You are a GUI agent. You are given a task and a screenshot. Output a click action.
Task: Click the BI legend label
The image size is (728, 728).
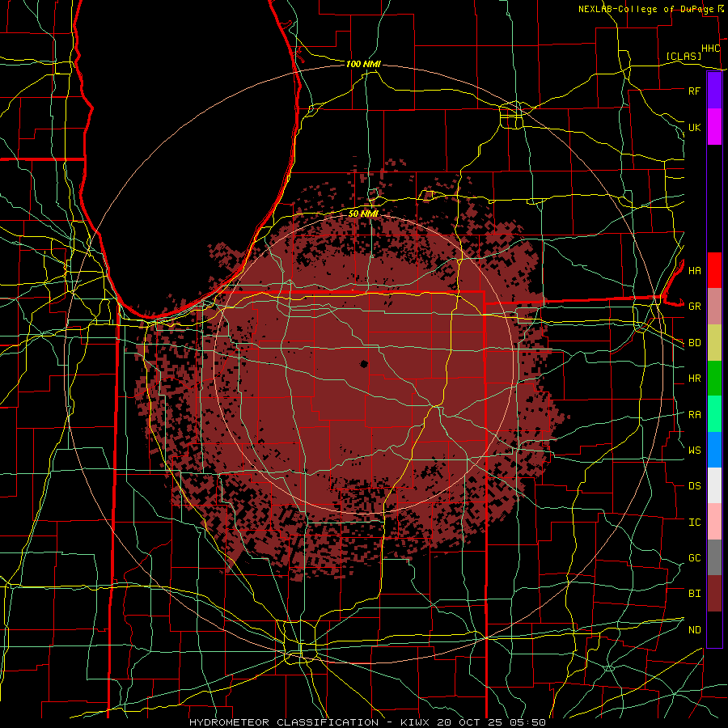tap(695, 594)
